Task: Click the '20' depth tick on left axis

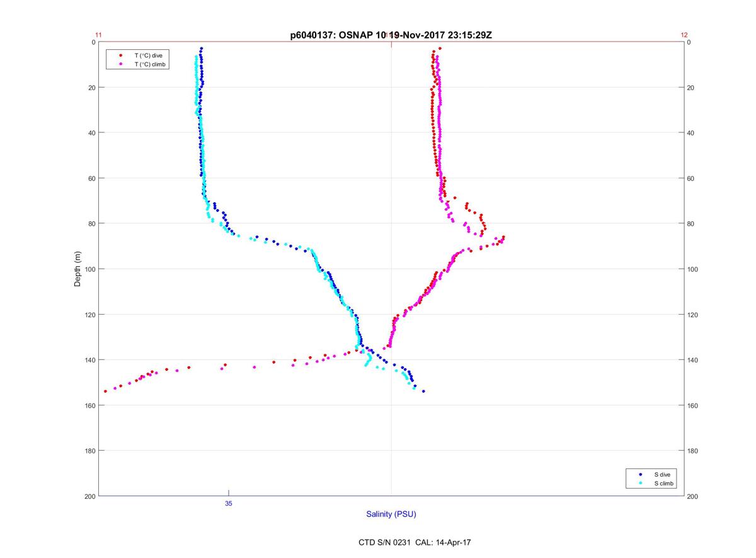Action: (x=91, y=88)
